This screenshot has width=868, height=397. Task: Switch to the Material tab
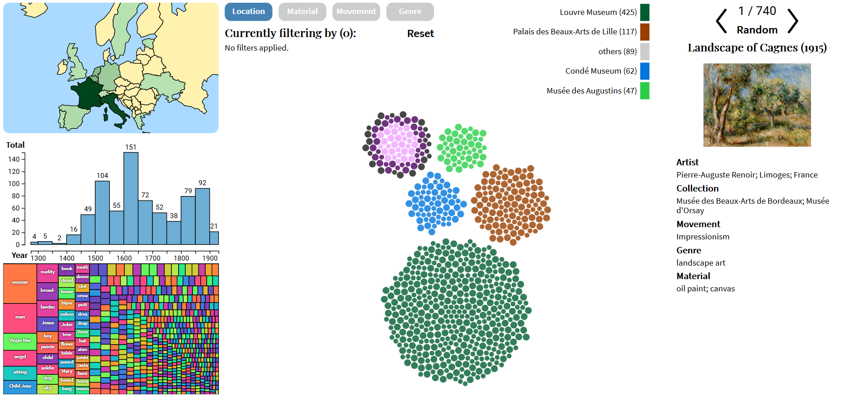tap(302, 12)
